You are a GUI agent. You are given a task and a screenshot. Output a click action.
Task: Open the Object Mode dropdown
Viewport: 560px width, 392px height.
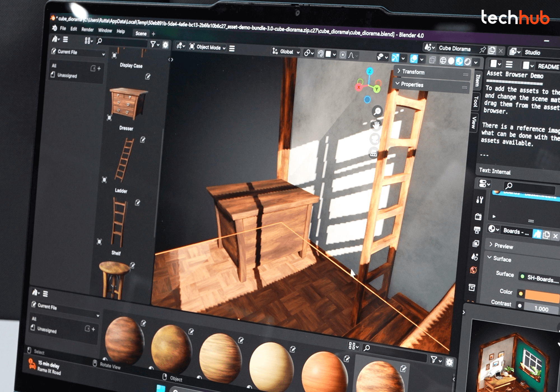coord(207,47)
